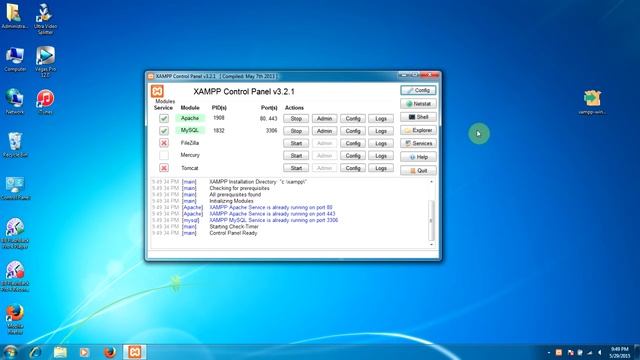
Task: Open the XAMPP Config button with wrench icon
Action: 418,90
